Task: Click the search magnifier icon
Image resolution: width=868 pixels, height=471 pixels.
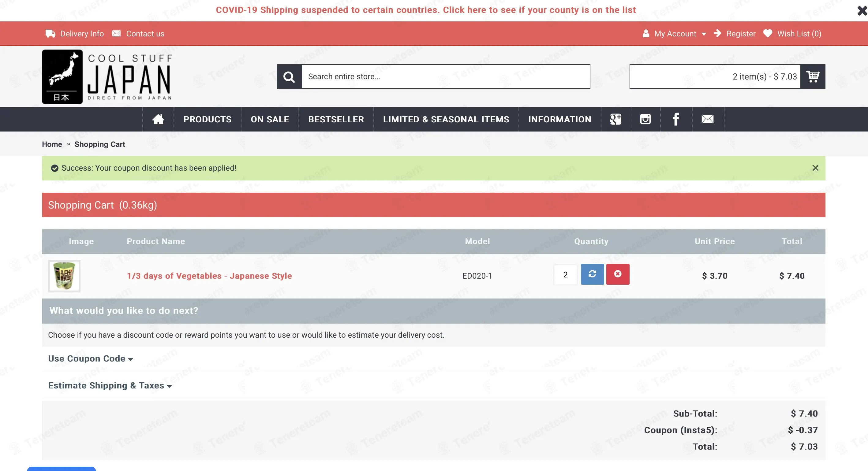Action: point(289,76)
